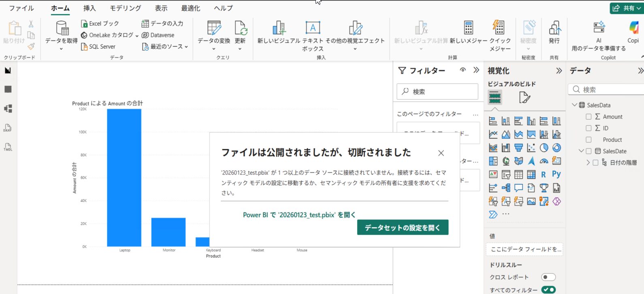Select the R script visual icon

coord(544,174)
